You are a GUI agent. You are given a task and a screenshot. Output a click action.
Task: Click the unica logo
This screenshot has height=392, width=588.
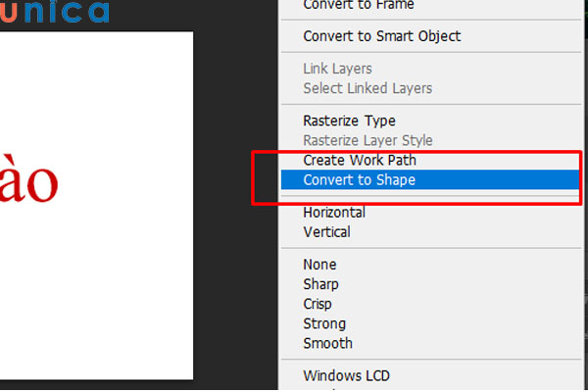(x=54, y=12)
